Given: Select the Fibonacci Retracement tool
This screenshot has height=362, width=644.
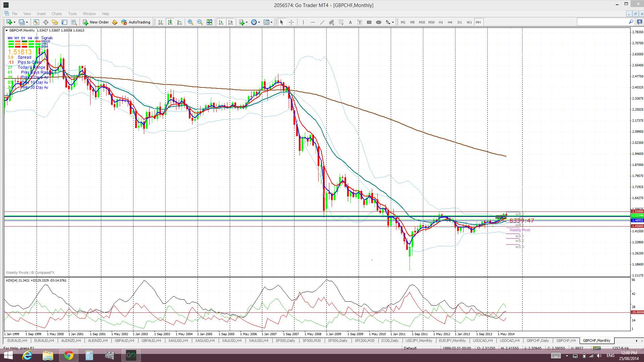Looking at the screenshot, I should [341, 22].
